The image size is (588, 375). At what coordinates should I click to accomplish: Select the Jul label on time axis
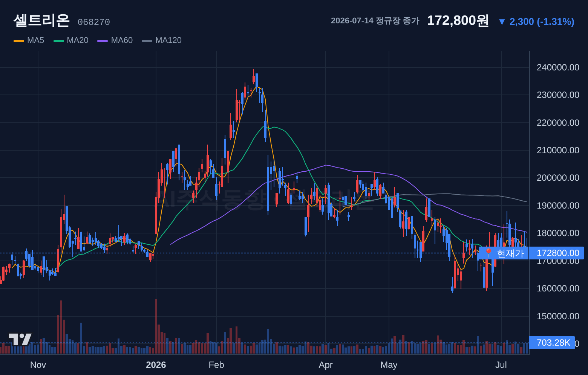[x=501, y=365]
